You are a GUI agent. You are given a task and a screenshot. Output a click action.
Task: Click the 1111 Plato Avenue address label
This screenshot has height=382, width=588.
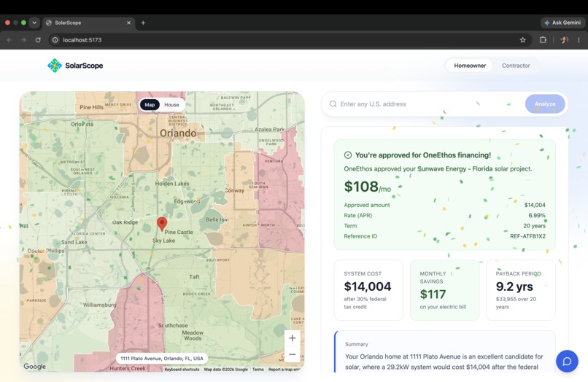[x=162, y=359]
